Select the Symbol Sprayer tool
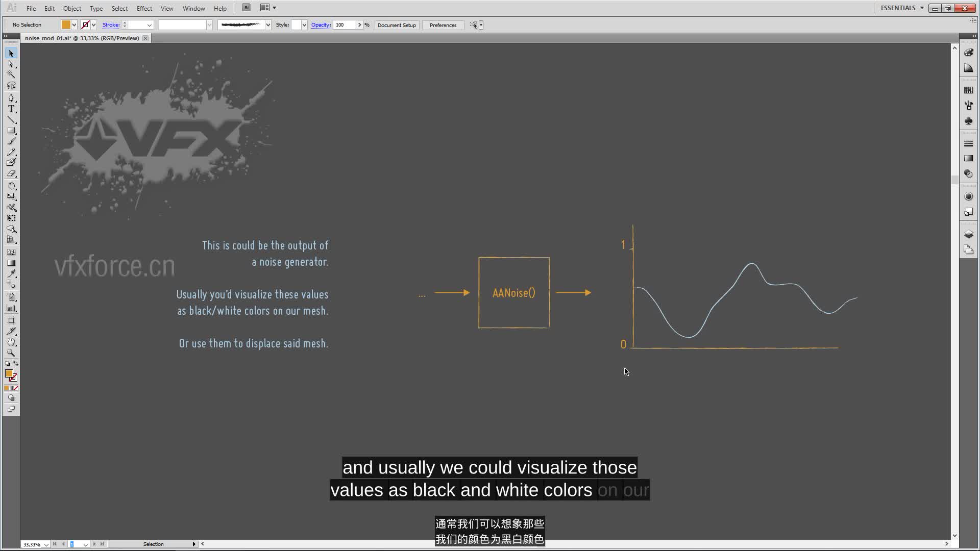980x551 pixels. point(11,297)
